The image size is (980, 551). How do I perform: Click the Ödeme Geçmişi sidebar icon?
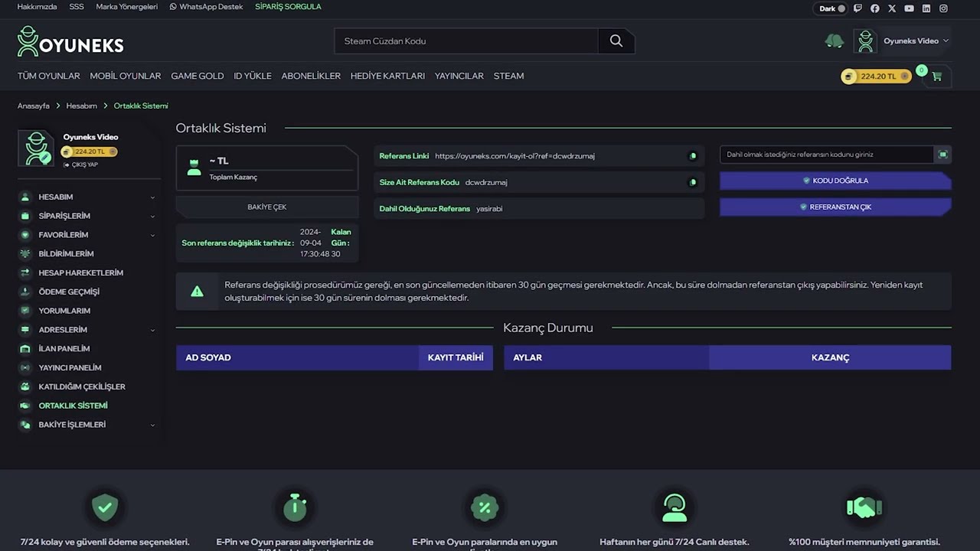point(24,292)
